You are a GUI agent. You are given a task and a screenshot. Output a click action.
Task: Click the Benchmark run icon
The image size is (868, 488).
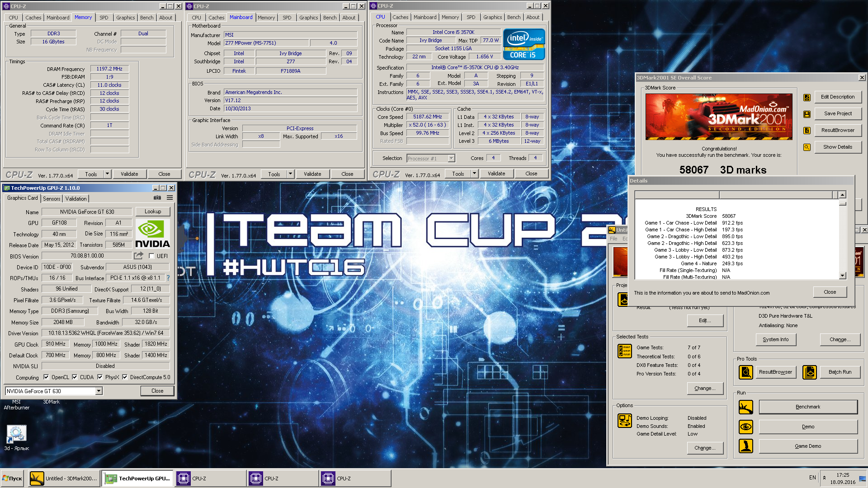(x=746, y=407)
